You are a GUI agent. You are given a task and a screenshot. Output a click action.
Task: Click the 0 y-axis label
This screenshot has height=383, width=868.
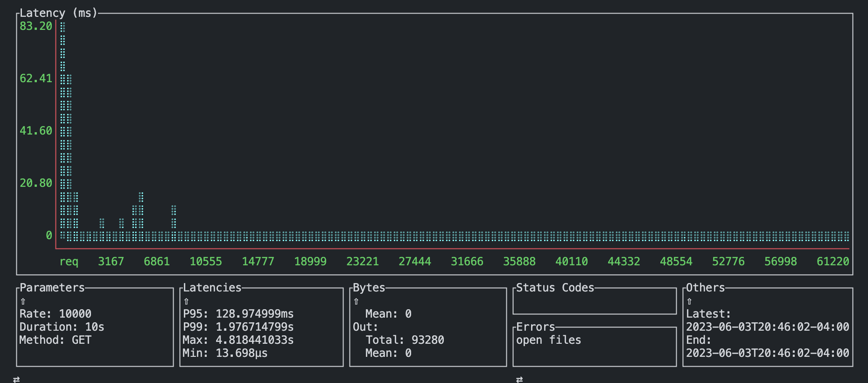click(49, 235)
